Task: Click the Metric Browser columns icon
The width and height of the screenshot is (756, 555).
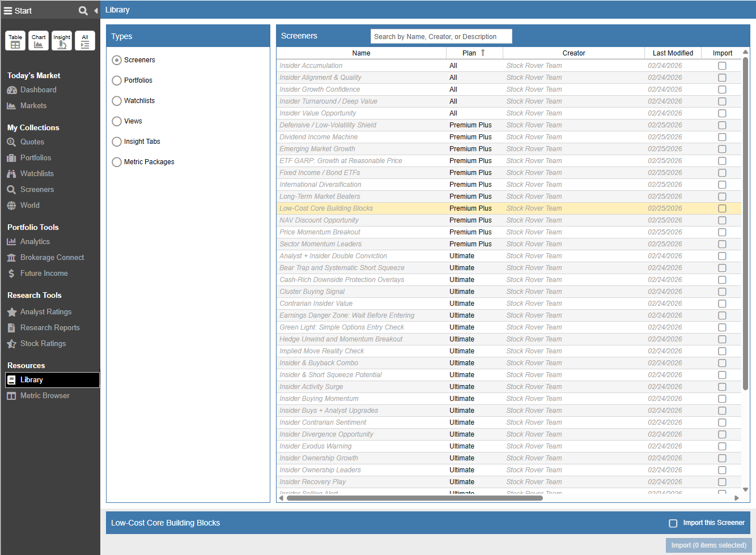Action: click(x=11, y=396)
